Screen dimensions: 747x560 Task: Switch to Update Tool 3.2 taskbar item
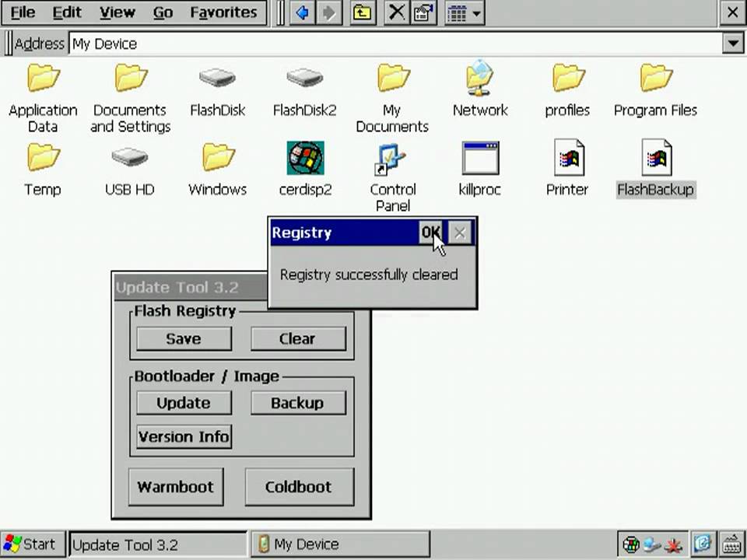pyautogui.click(x=158, y=544)
